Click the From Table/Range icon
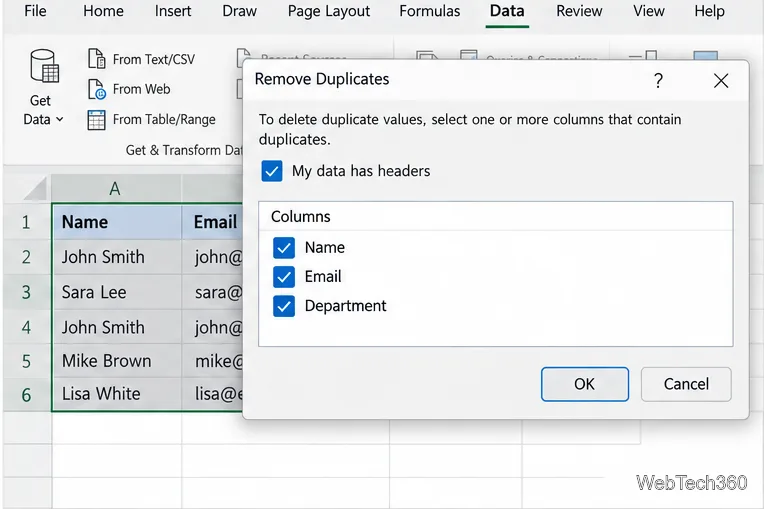The height and width of the screenshot is (509, 764). [x=96, y=120]
